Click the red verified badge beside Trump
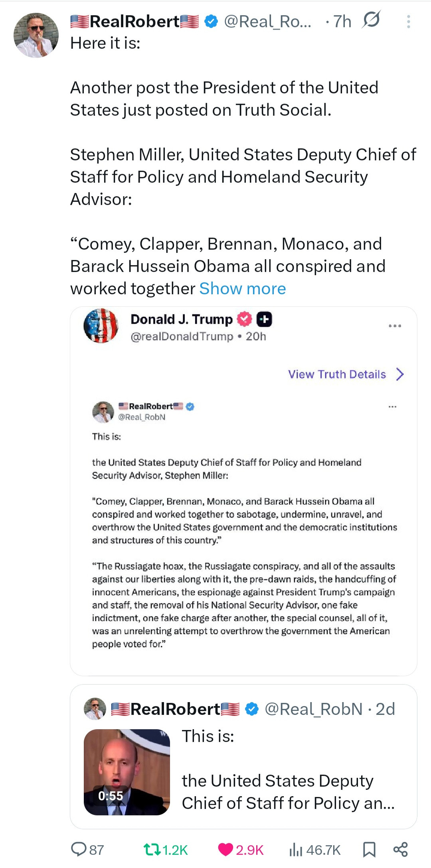 pos(245,319)
